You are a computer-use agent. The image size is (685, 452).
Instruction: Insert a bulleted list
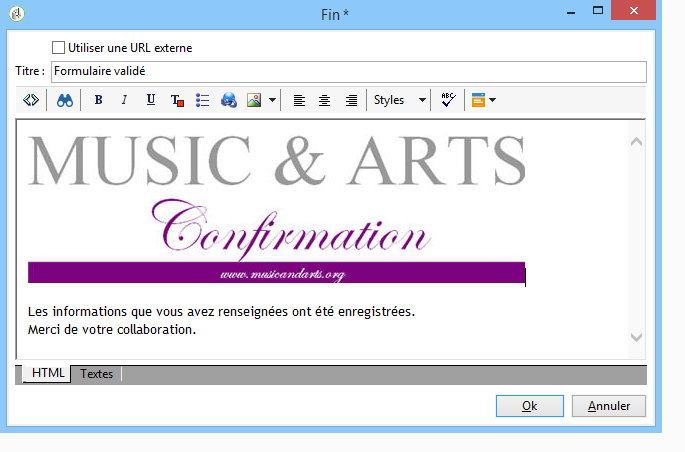202,100
